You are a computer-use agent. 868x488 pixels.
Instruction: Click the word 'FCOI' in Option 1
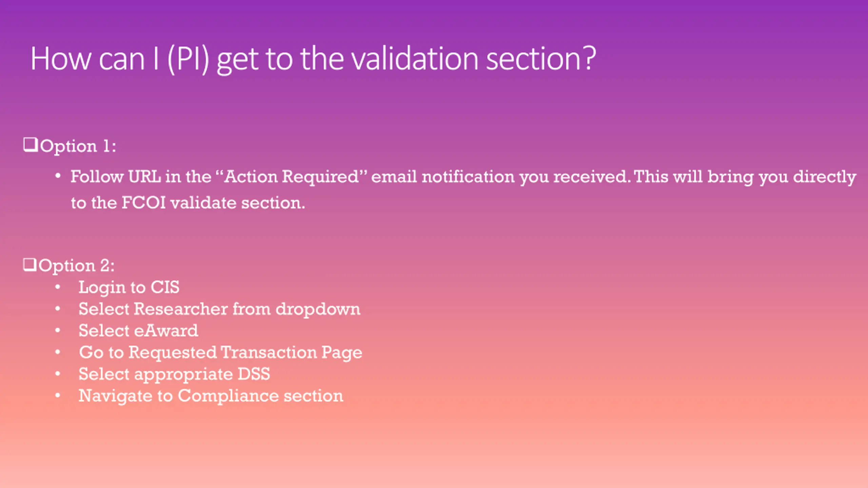[x=144, y=203]
